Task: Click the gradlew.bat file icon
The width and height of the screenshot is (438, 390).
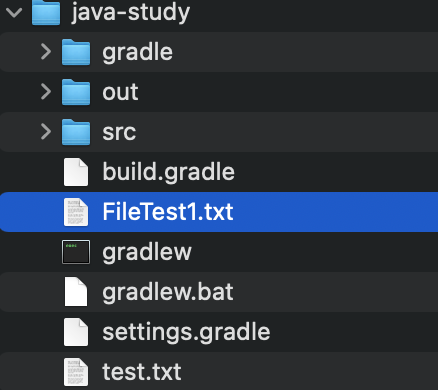Action: click(x=76, y=292)
